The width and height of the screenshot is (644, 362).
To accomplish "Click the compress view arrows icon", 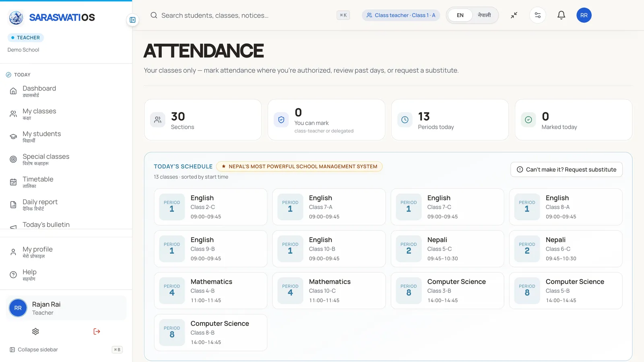I will pos(514,15).
